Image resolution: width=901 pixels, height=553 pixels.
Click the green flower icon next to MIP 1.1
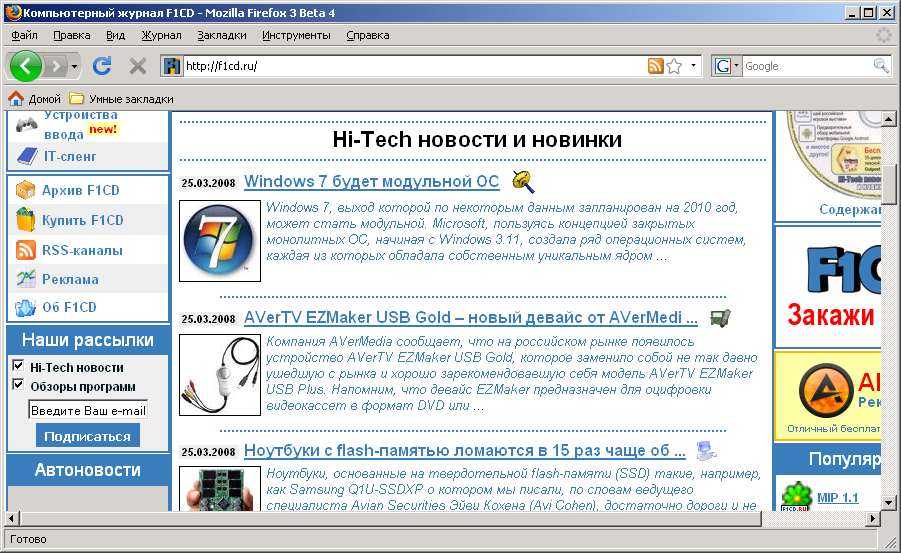(796, 497)
